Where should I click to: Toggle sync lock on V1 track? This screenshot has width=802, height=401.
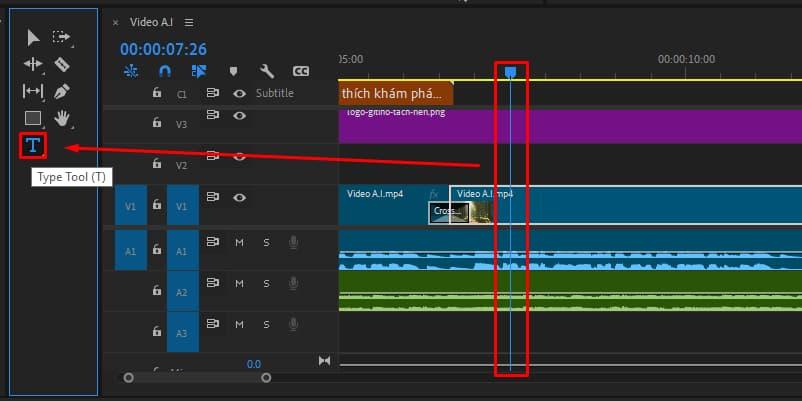[213, 197]
